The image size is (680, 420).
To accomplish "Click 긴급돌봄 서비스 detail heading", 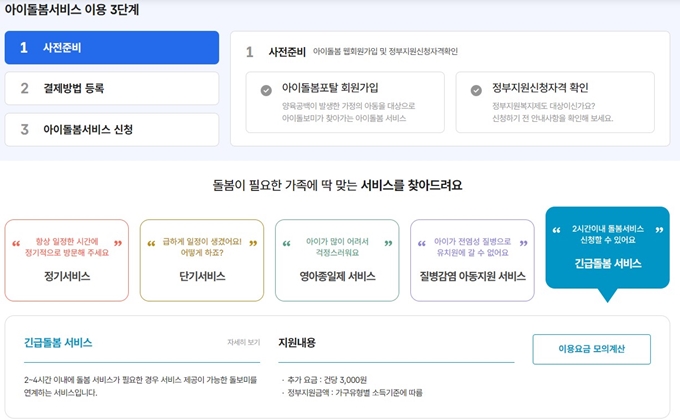I will pyautogui.click(x=58, y=343).
